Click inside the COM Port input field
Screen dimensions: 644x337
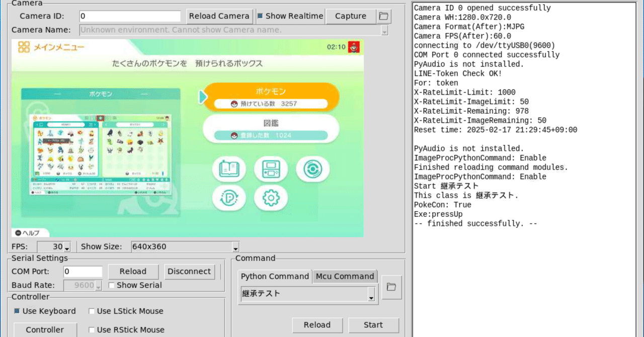(83, 271)
